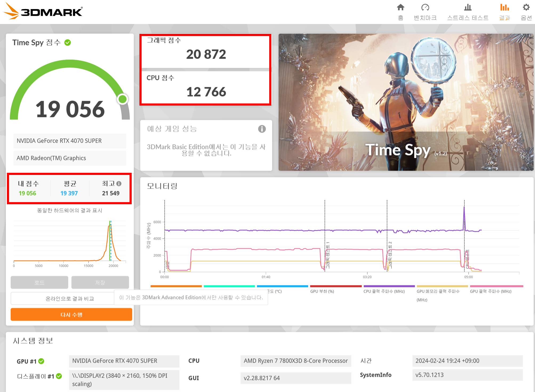Click info icon in 예상 게임 성능 panel
The height and width of the screenshot is (392, 535).
click(x=262, y=129)
